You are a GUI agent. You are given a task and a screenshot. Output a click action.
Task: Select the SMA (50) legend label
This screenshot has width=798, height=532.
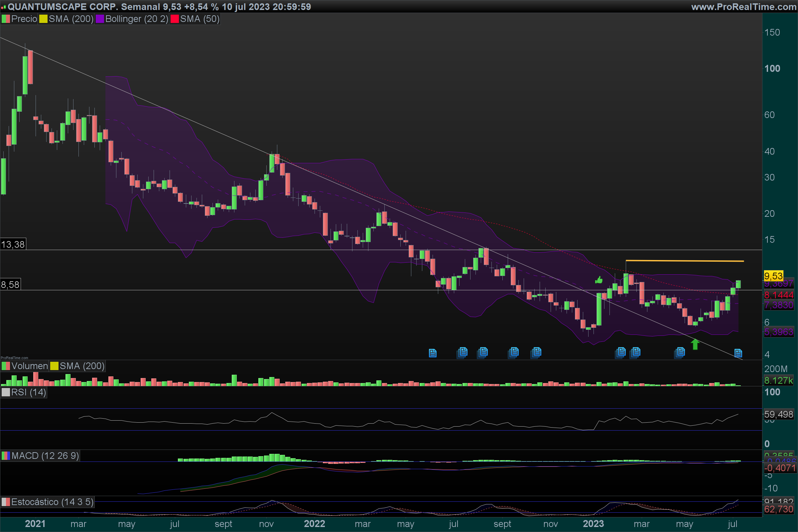tap(199, 19)
